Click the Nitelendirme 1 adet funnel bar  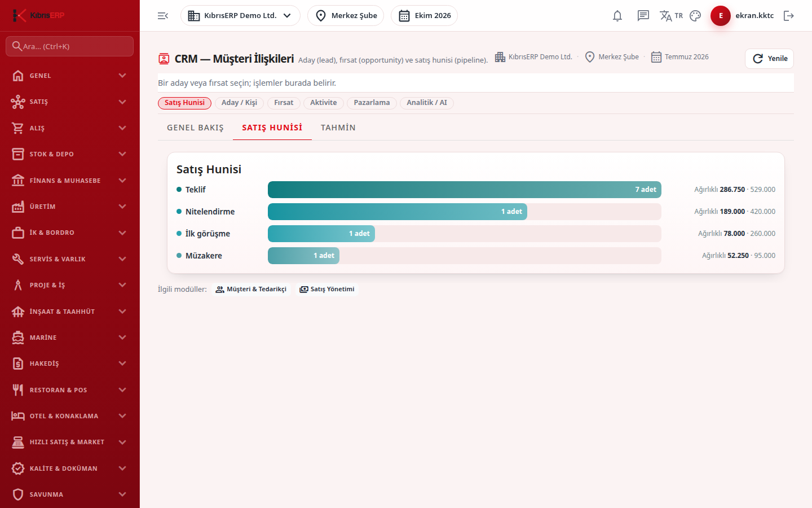point(398,212)
